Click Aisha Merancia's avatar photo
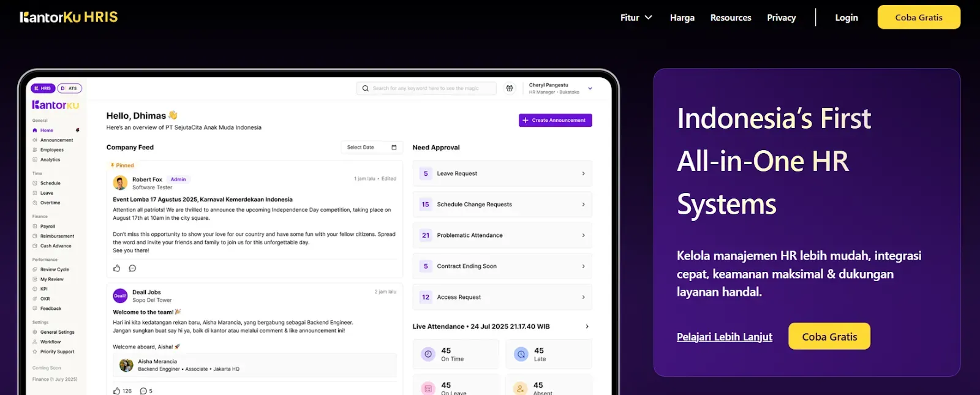 coord(126,366)
